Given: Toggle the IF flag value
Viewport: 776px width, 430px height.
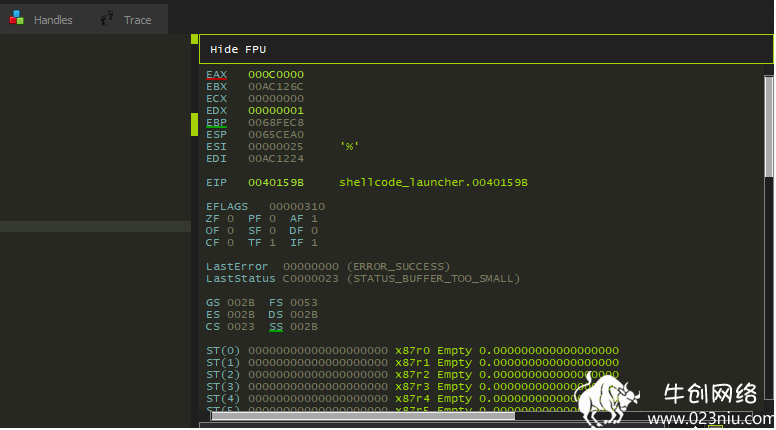Looking at the screenshot, I should pyautogui.click(x=314, y=242).
